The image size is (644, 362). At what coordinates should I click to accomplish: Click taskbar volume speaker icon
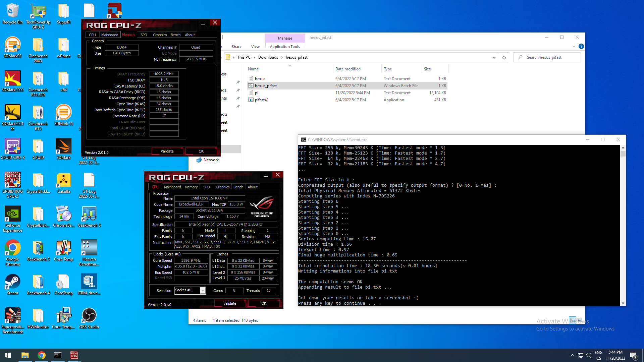tap(589, 355)
